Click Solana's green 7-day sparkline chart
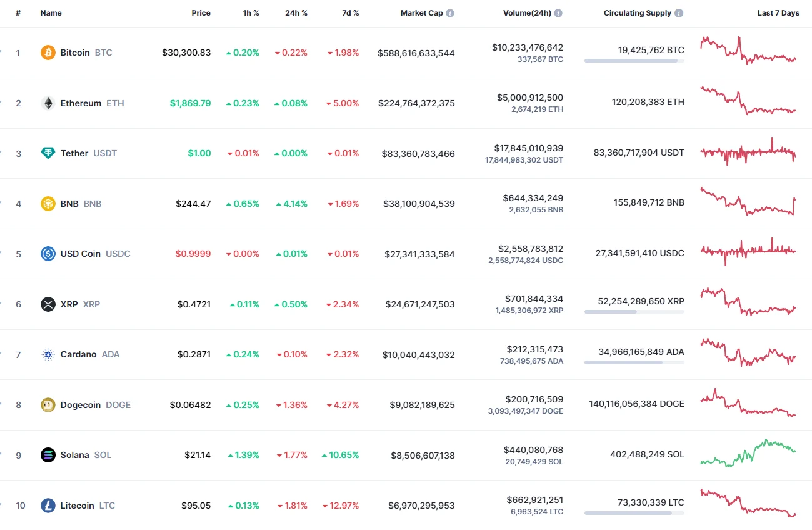 (x=748, y=454)
